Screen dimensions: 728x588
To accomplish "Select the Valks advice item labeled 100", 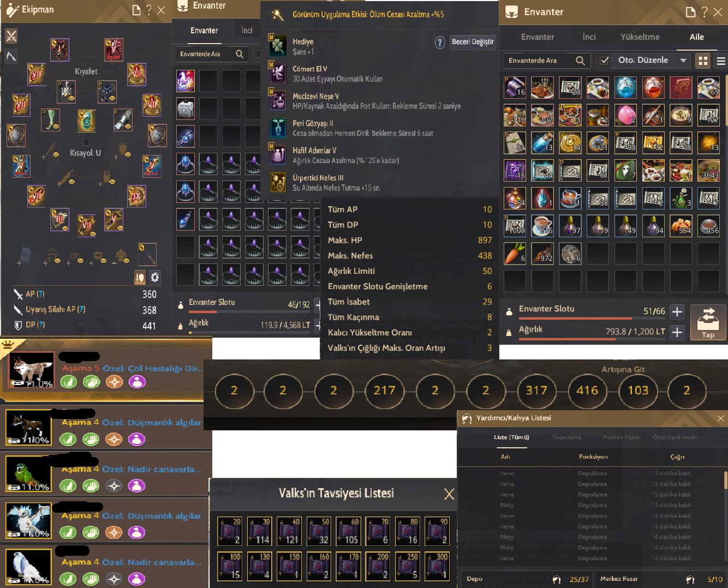I will (229, 566).
